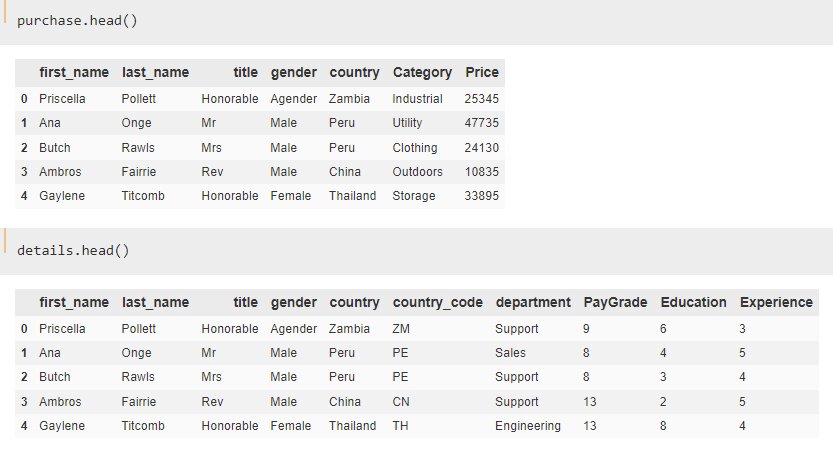The width and height of the screenshot is (833, 449).
Task: Click the purchase.head() code cell
Action: pos(77,20)
